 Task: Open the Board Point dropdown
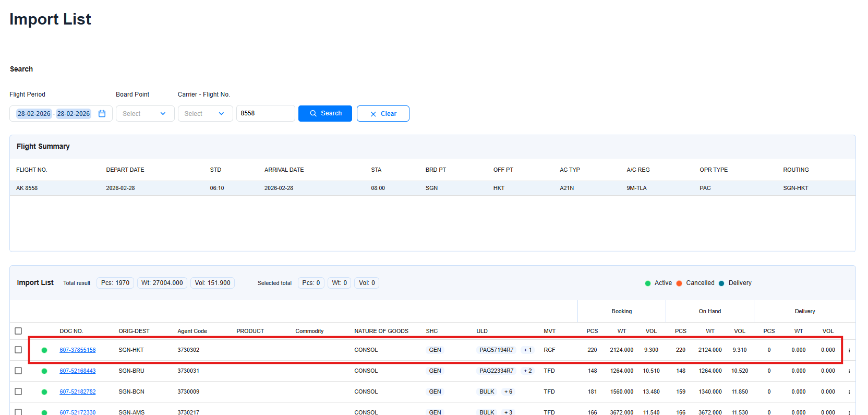tap(145, 114)
